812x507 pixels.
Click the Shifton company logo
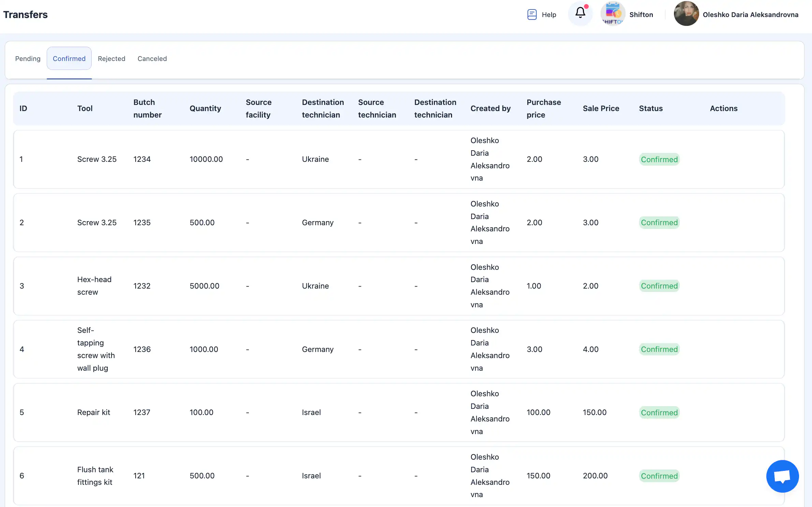[613, 14]
